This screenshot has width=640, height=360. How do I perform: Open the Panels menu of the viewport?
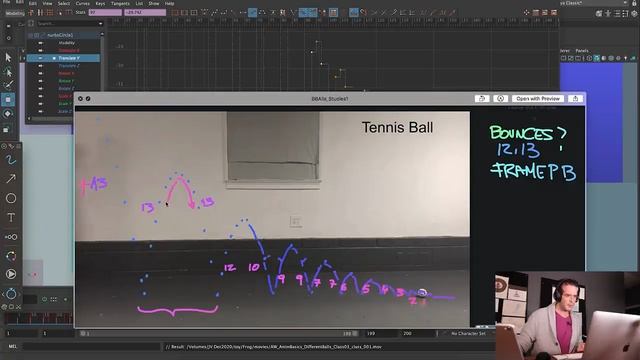[x=582, y=51]
